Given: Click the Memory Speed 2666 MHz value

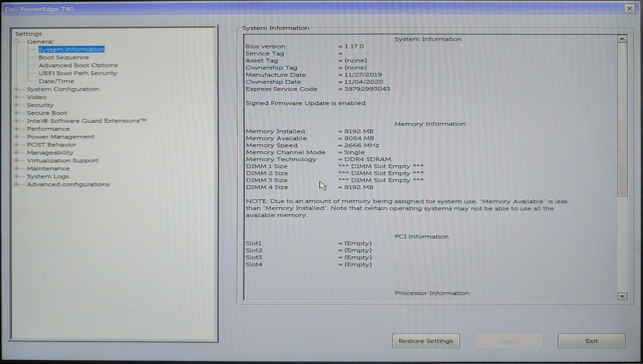Looking at the screenshot, I should pos(362,146).
